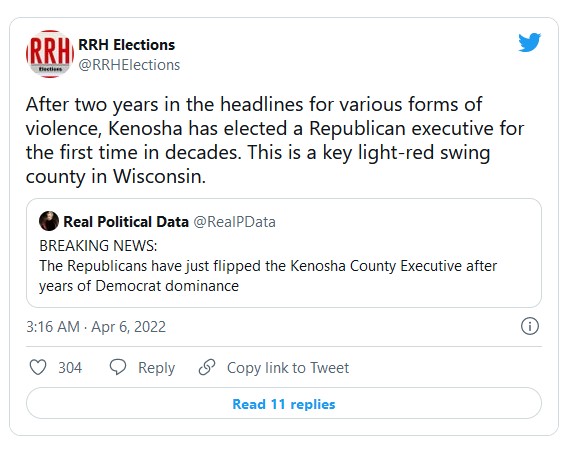This screenshot has width=569, height=453.
Task: Like the tweet with the heart icon
Action: point(38,367)
